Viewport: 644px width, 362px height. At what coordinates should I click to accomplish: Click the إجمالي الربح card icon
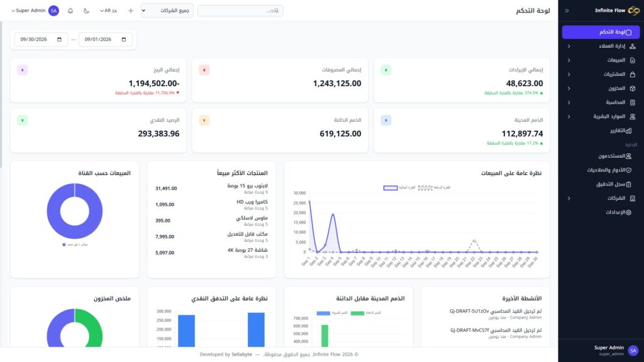coord(22,70)
